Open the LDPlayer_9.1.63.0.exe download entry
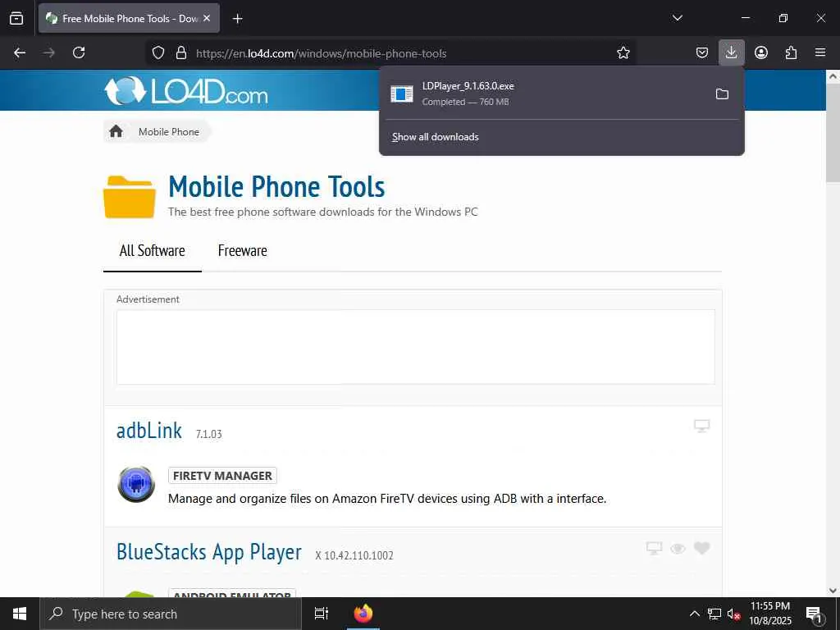 point(544,94)
